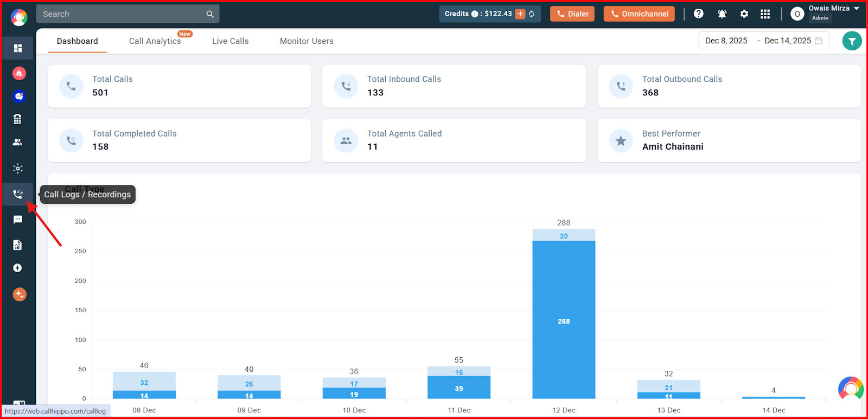Open the notifications bell

click(x=722, y=14)
